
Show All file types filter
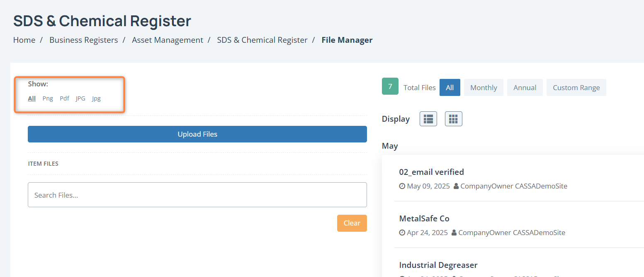(32, 98)
